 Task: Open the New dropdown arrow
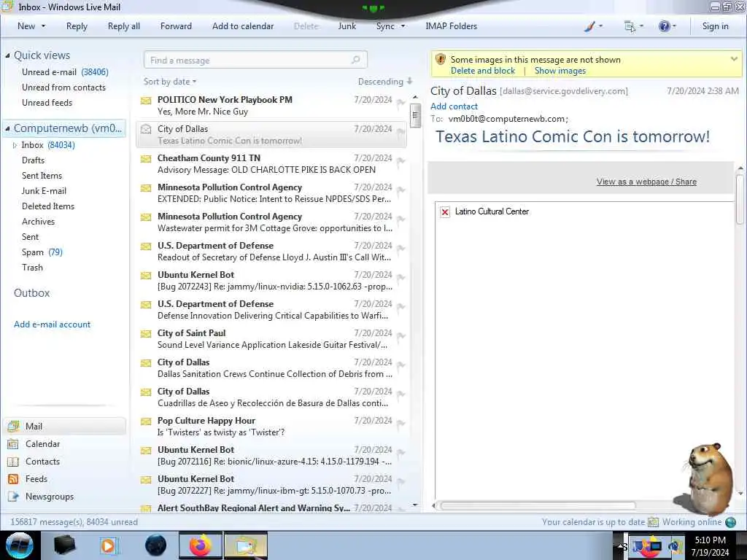(43, 26)
